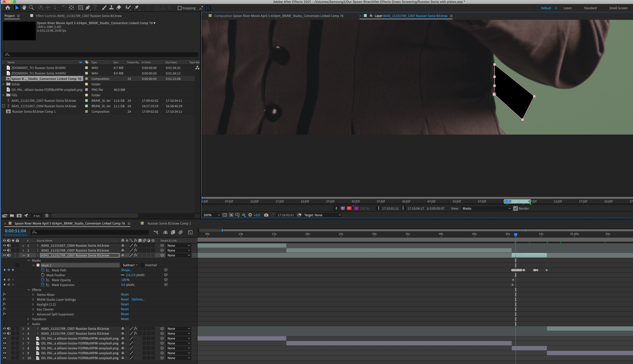
Task: Uncheck the Render checkbox
Action: pos(515,208)
